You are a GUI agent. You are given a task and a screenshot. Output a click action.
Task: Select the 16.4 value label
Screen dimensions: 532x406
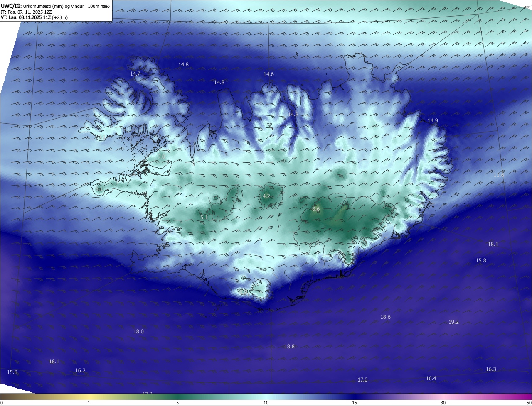[431, 378]
